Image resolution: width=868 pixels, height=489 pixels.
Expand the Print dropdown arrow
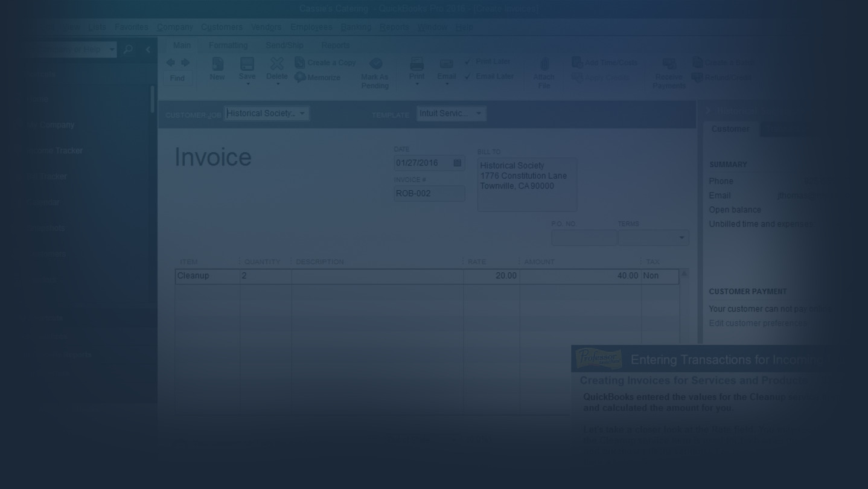[417, 84]
